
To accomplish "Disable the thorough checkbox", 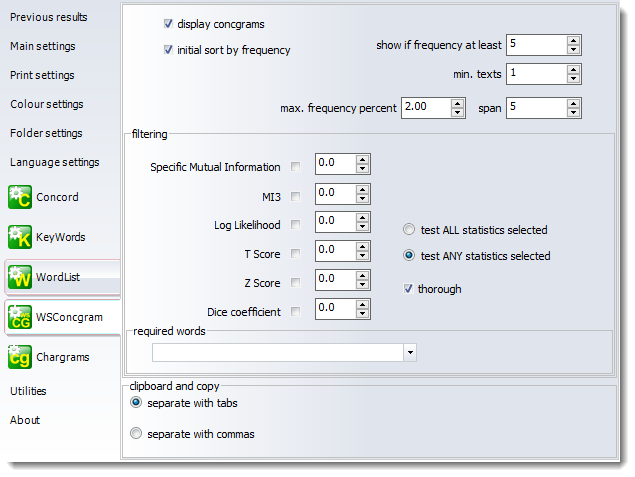I will [x=408, y=289].
